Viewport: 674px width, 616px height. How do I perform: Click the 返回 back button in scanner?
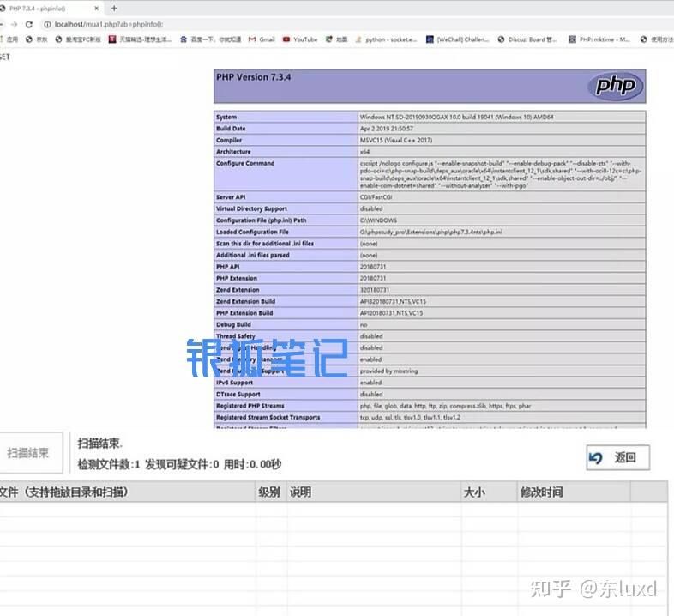click(x=617, y=457)
